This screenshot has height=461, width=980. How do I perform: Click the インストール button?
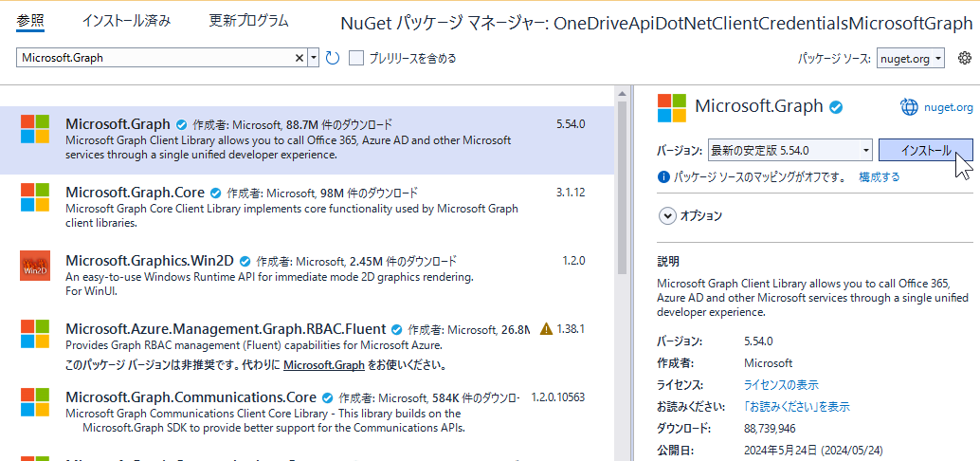click(x=926, y=151)
